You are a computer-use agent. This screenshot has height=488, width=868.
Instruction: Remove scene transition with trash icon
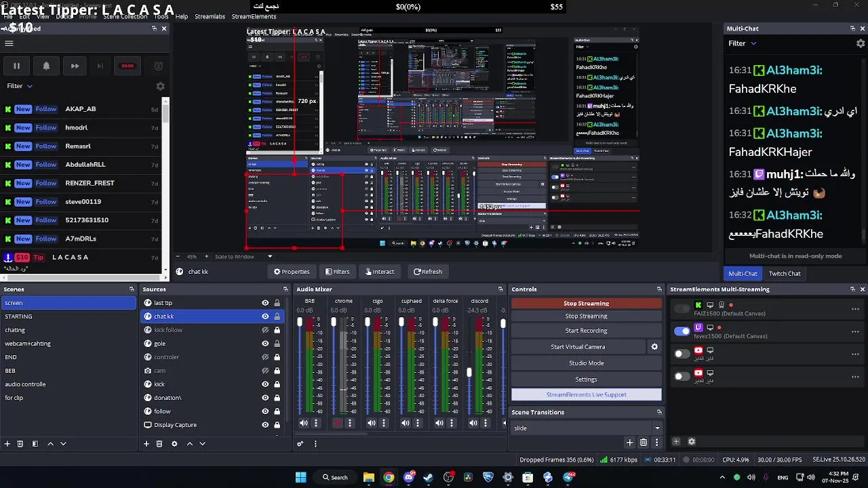(643, 442)
